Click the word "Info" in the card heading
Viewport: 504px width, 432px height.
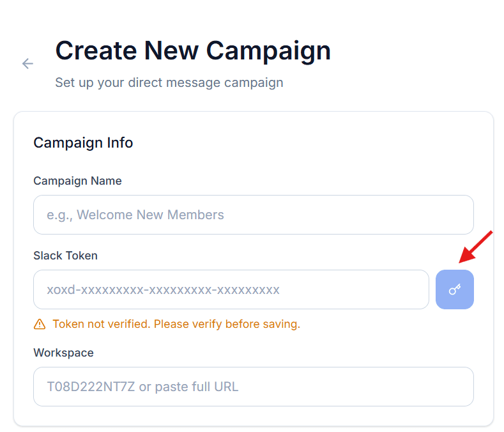click(120, 143)
